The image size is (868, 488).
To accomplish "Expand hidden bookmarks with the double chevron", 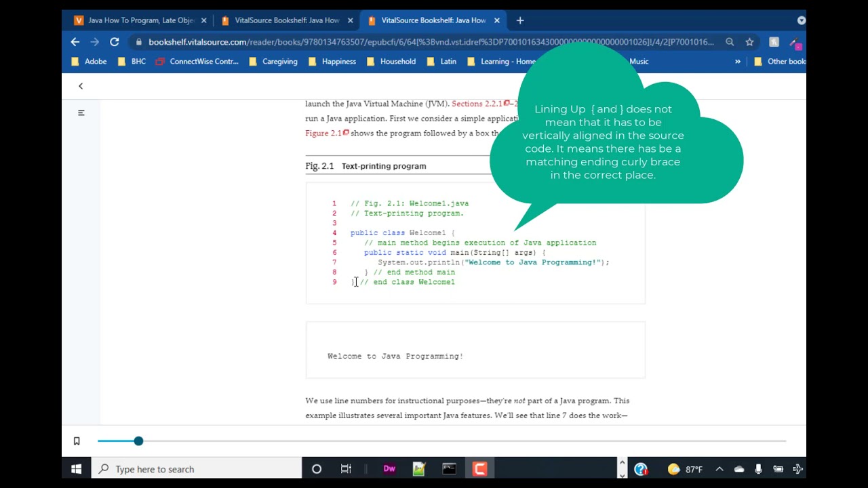I will tap(738, 62).
